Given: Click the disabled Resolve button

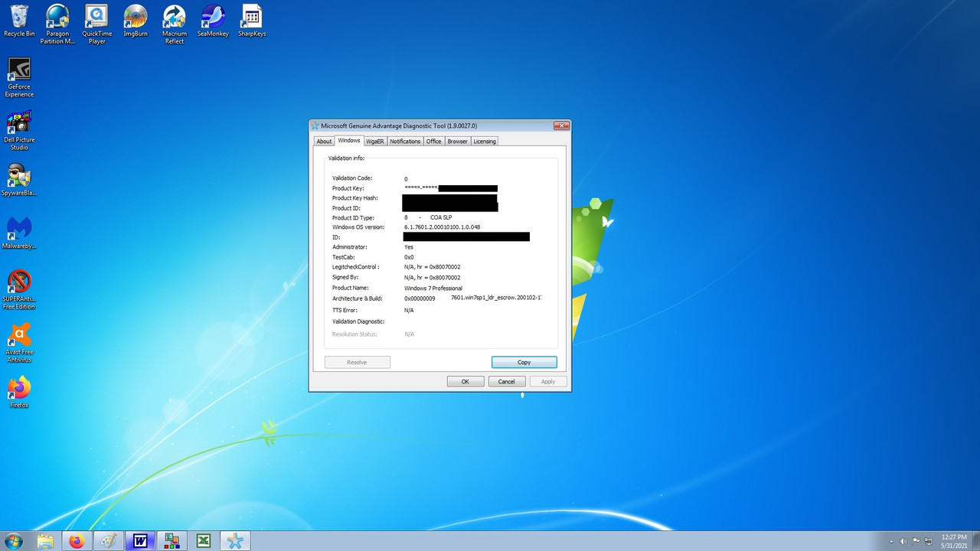Looking at the screenshot, I should pyautogui.click(x=358, y=362).
